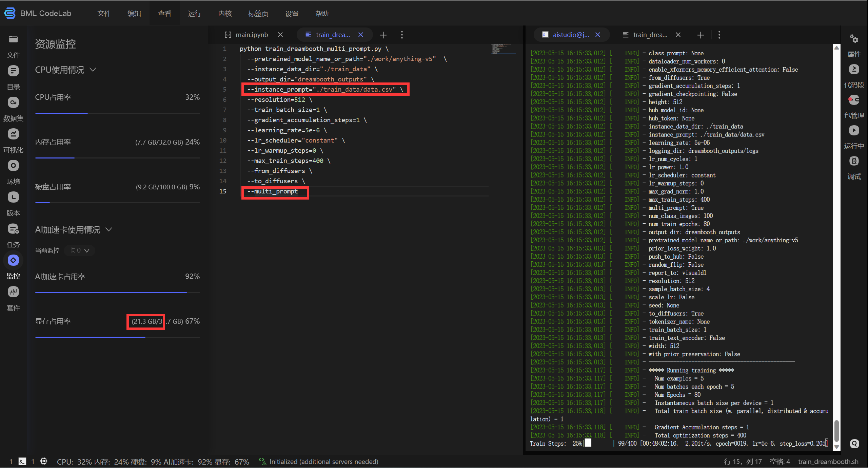Add a new editor tab with plus button
The image size is (868, 468).
tap(383, 35)
